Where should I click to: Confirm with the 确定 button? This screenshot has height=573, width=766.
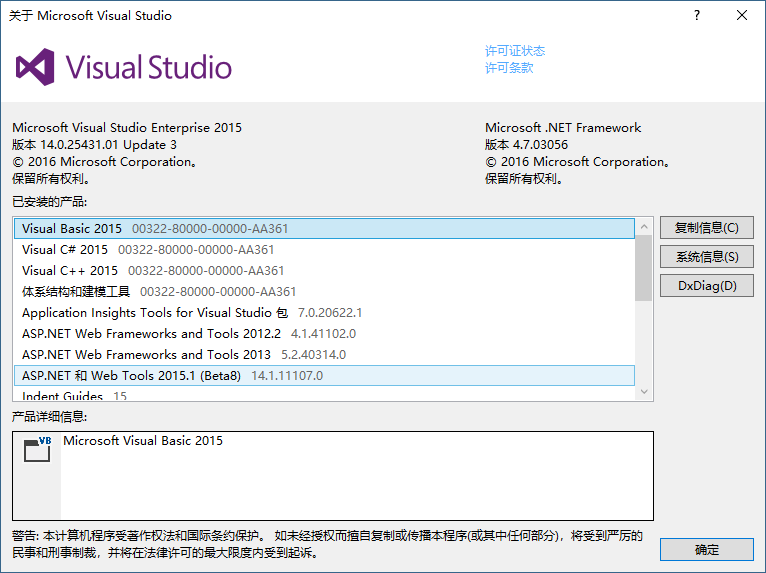coord(706,550)
